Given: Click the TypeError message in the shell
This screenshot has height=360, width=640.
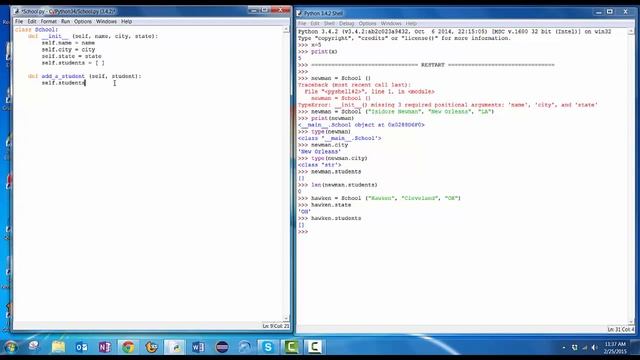Looking at the screenshot, I should 448,105.
